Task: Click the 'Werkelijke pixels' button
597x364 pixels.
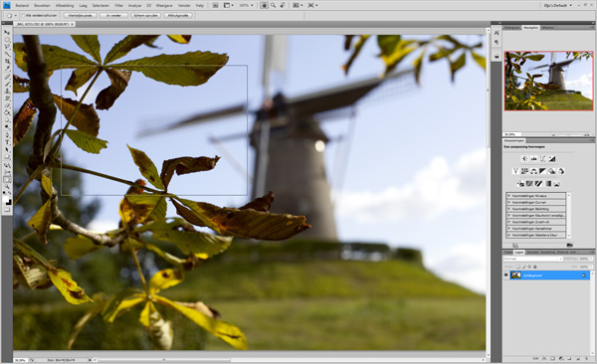Action: (81, 15)
